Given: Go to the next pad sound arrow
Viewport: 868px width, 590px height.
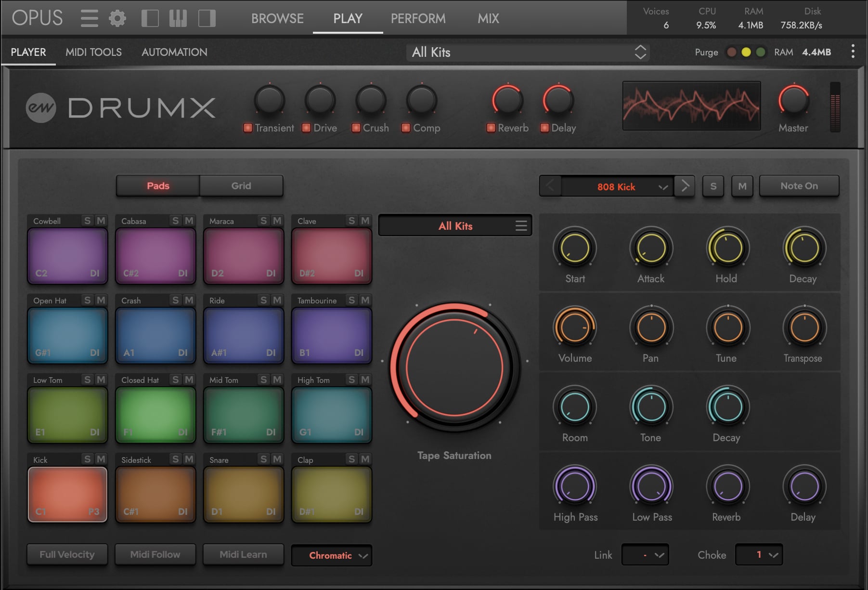Looking at the screenshot, I should tap(685, 186).
